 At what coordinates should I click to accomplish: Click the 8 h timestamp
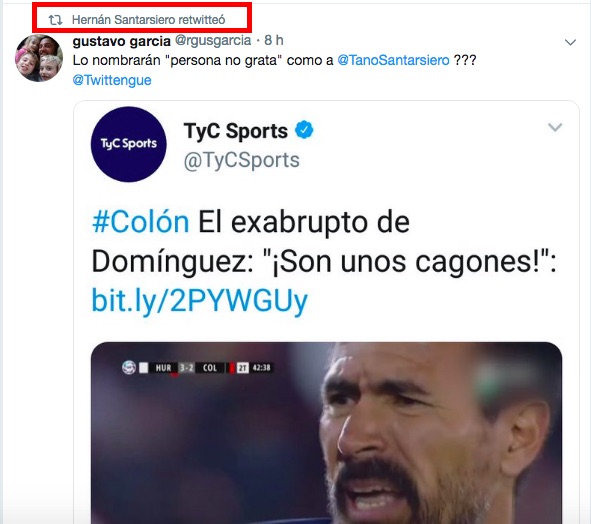pyautogui.click(x=274, y=40)
